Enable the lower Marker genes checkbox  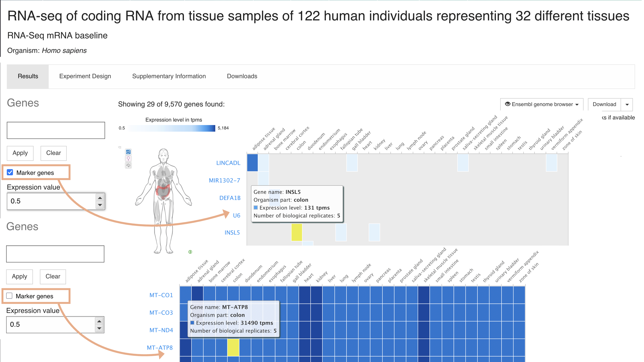tap(10, 296)
